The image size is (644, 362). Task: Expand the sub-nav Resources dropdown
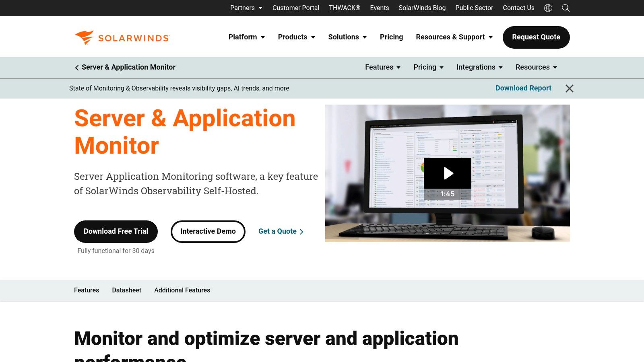(537, 67)
